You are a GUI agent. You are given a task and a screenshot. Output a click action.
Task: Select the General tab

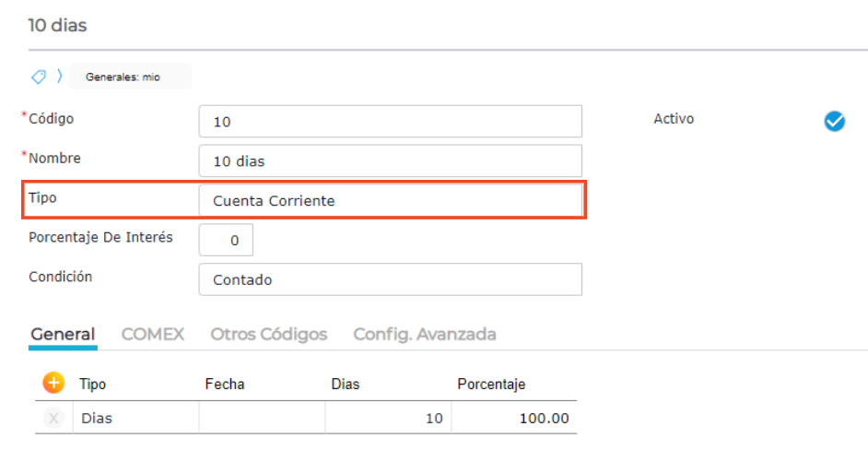63,334
